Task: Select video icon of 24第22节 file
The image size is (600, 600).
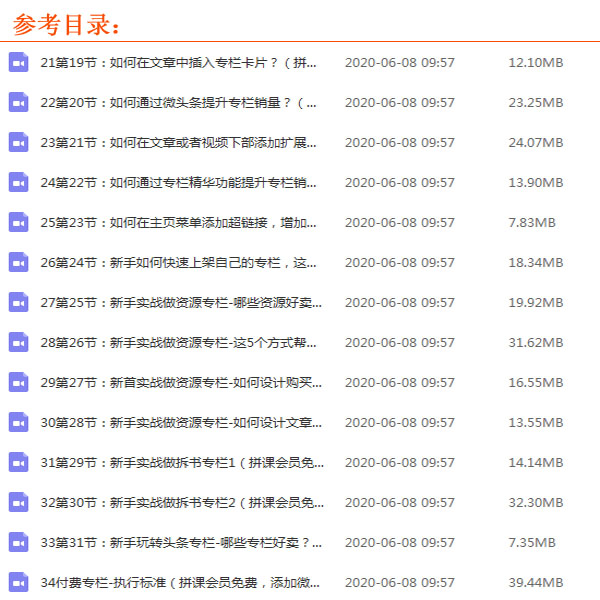Action: tap(18, 182)
